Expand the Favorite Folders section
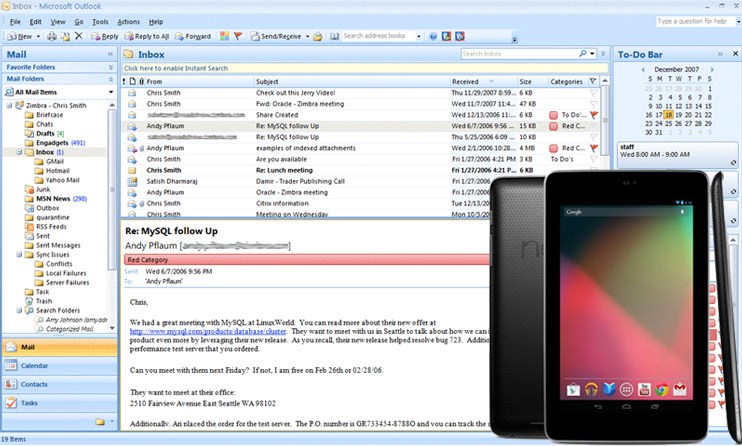The image size is (742, 446). 111,68
